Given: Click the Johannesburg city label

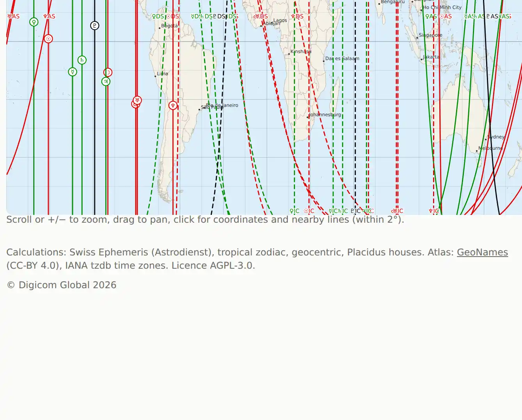Looking at the screenshot, I should [325, 115].
